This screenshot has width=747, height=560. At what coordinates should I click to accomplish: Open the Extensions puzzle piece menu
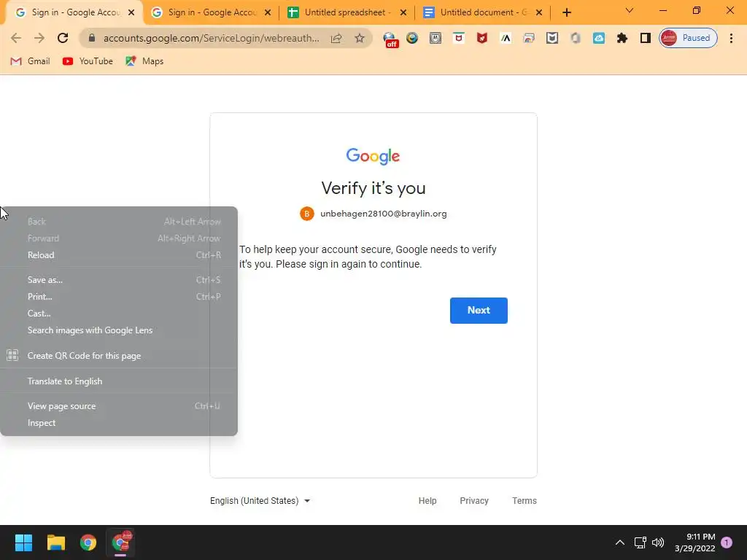point(622,38)
